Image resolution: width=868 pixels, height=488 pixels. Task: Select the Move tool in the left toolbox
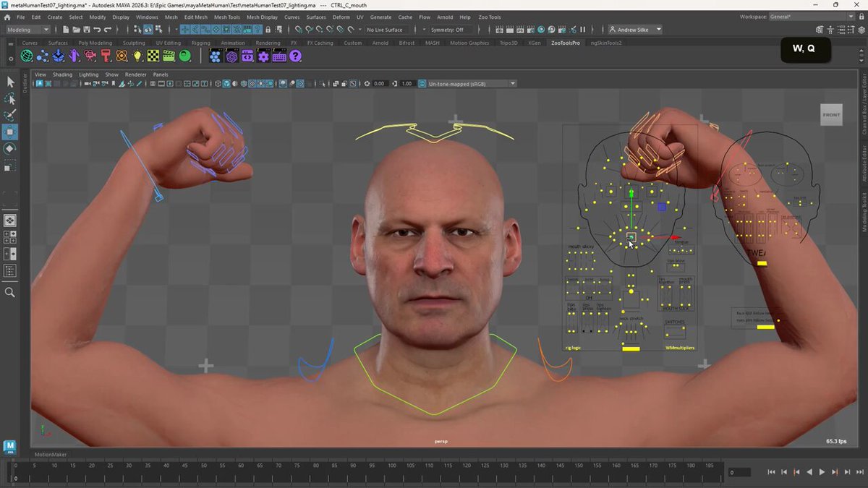point(10,132)
